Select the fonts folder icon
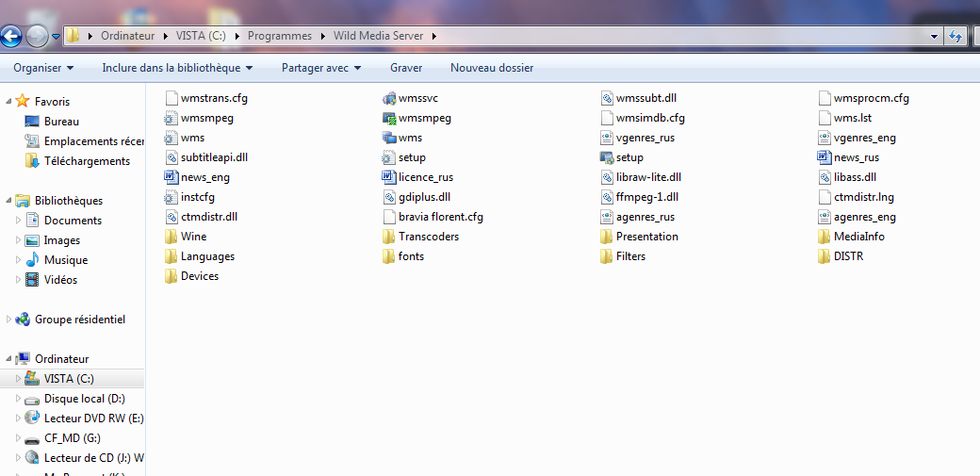The image size is (980, 476). pyautogui.click(x=389, y=256)
